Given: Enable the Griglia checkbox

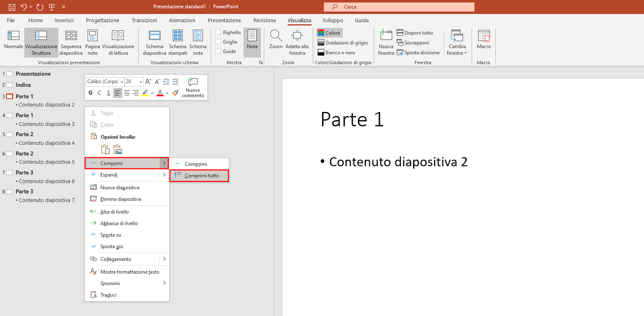Looking at the screenshot, I should [x=219, y=42].
